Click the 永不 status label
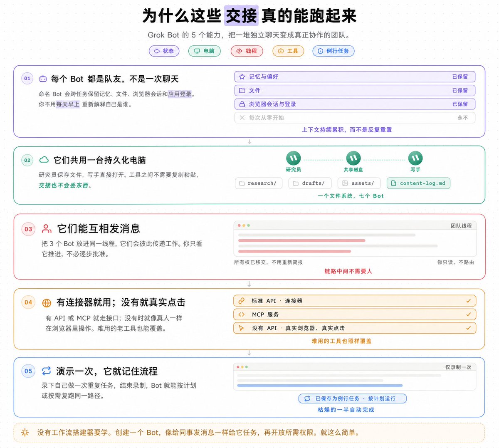The image size is (499, 448). point(463,118)
